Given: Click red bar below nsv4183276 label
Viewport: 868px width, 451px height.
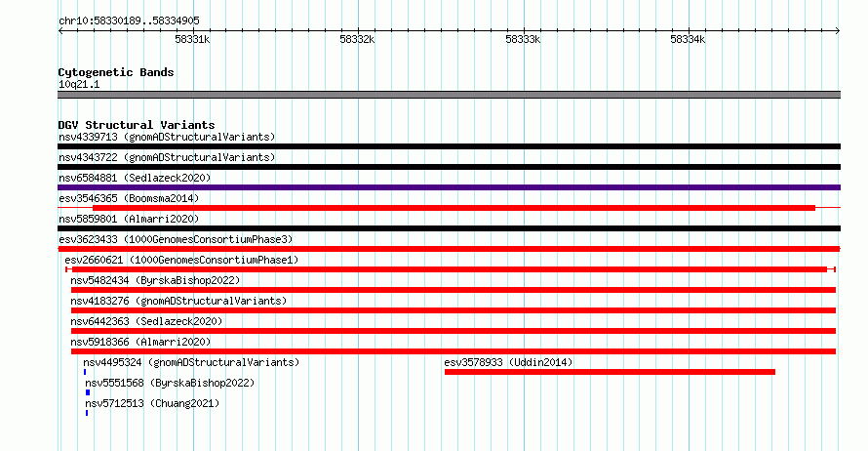Looking at the screenshot, I should click(454, 310).
